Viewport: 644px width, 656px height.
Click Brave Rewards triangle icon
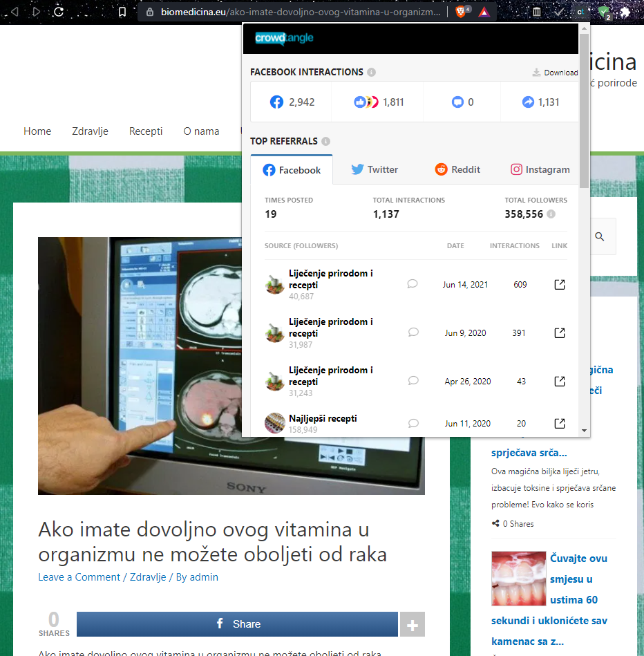click(x=484, y=12)
